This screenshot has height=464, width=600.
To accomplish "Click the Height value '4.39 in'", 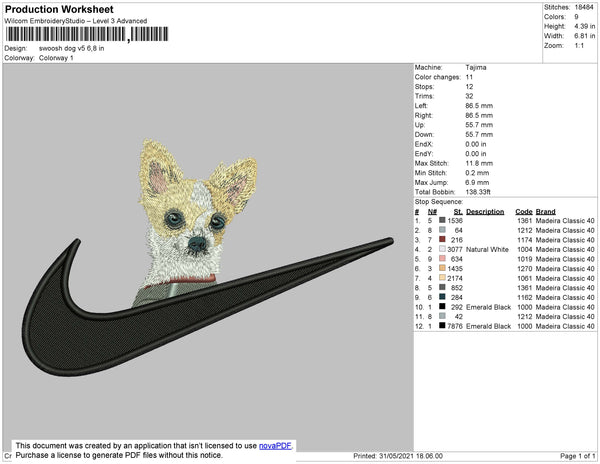I will click(x=585, y=26).
